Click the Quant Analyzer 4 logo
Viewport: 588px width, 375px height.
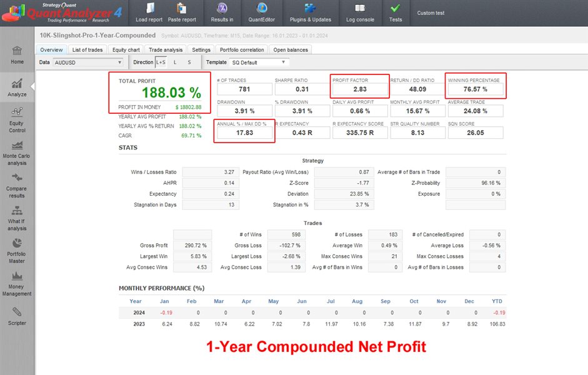click(x=62, y=12)
